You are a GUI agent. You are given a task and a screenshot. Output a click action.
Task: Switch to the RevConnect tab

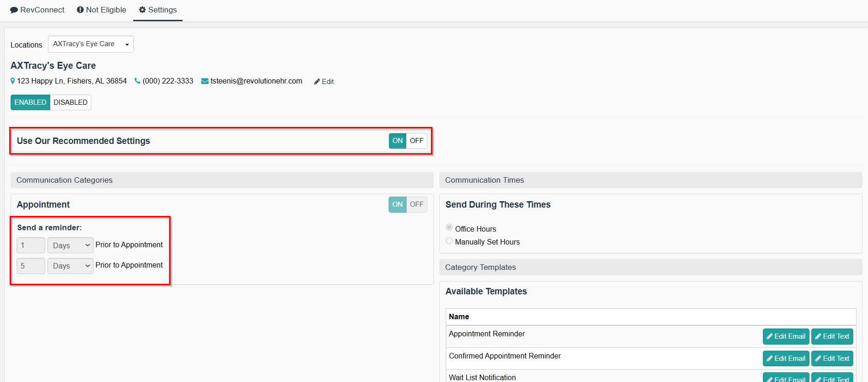[x=37, y=10]
